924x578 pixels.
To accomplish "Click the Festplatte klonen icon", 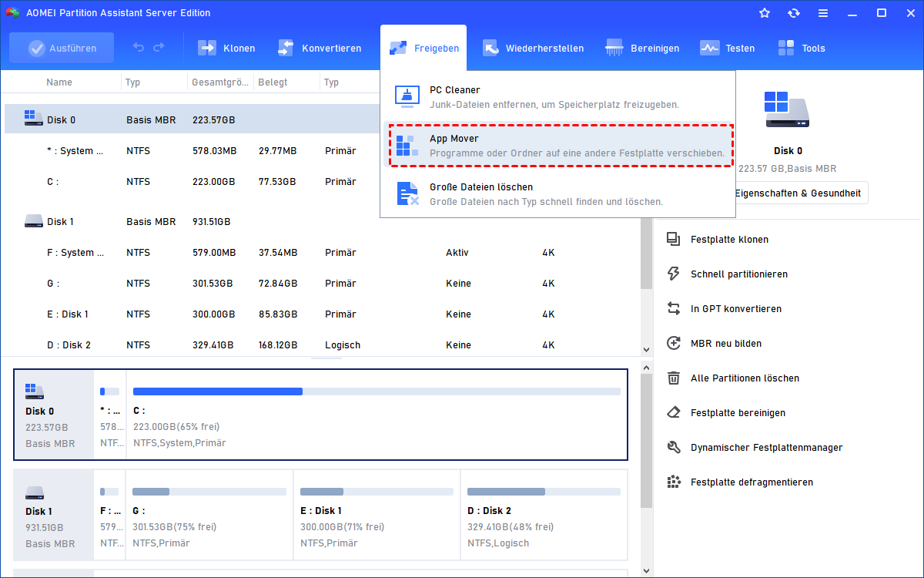I will 674,240.
